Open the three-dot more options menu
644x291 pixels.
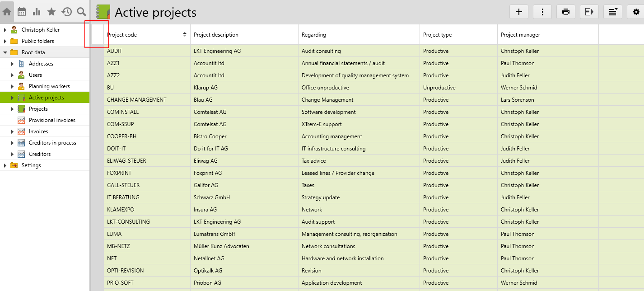point(542,12)
